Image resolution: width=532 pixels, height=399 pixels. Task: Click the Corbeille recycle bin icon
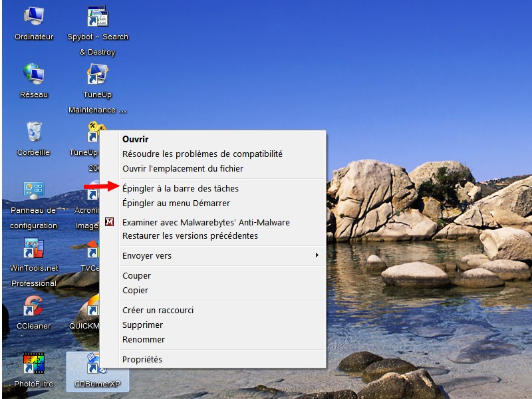click(33, 132)
